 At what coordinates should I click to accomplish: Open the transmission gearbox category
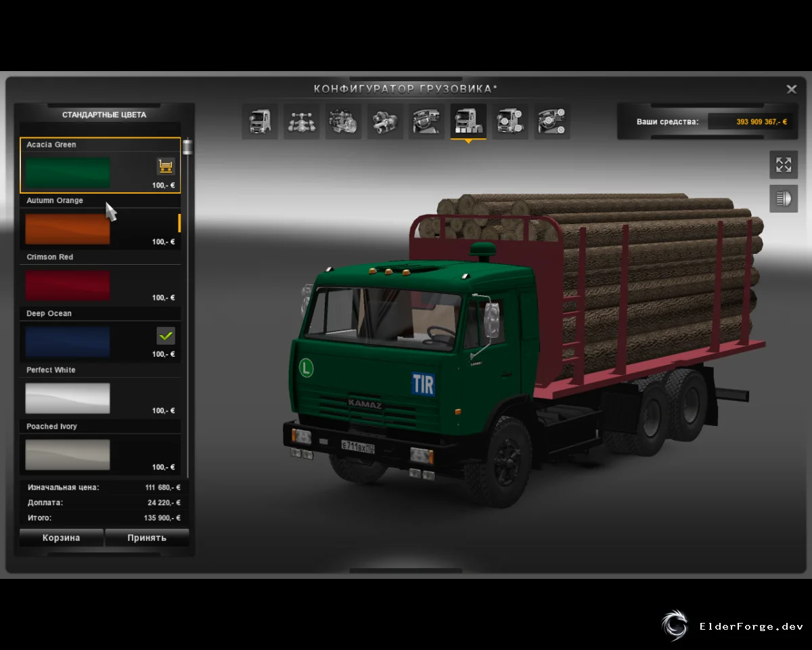pyautogui.click(x=385, y=122)
